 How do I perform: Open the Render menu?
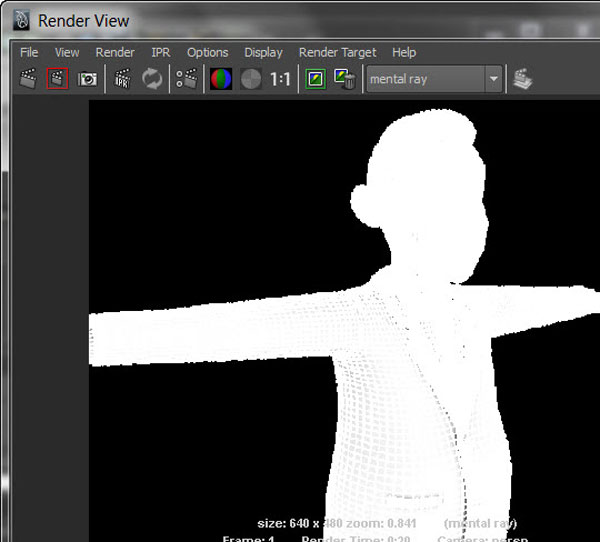tap(115, 52)
